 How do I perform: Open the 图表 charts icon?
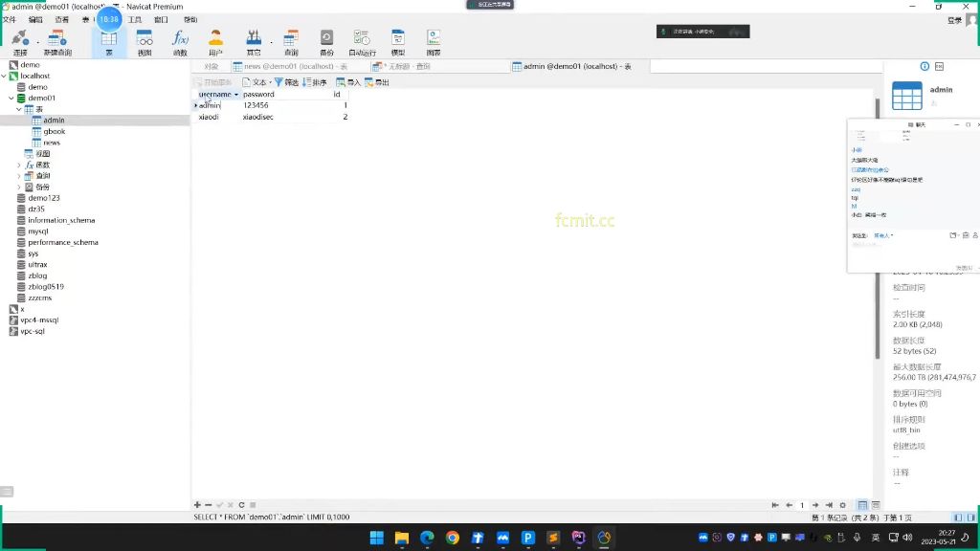(x=434, y=42)
